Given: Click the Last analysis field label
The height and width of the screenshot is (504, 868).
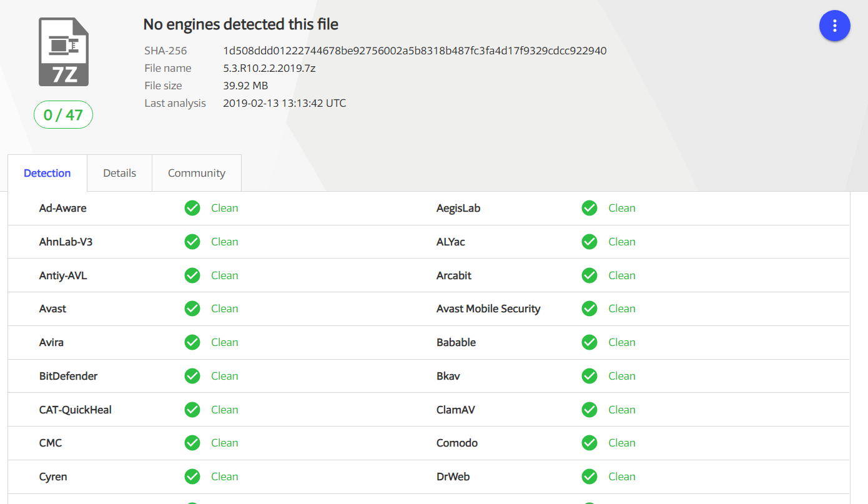Looking at the screenshot, I should click(x=175, y=103).
